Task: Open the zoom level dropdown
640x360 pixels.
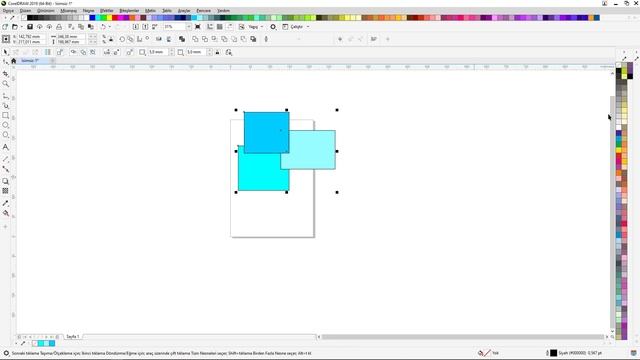Action: click(x=189, y=27)
